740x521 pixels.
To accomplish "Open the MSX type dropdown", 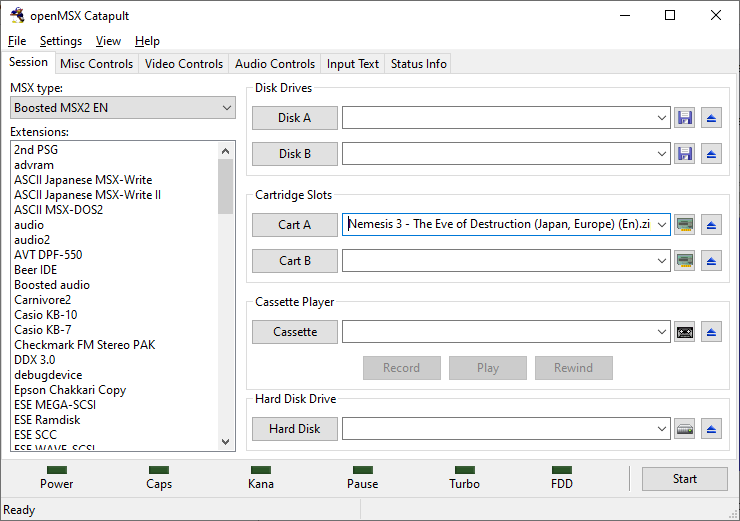I will (123, 108).
